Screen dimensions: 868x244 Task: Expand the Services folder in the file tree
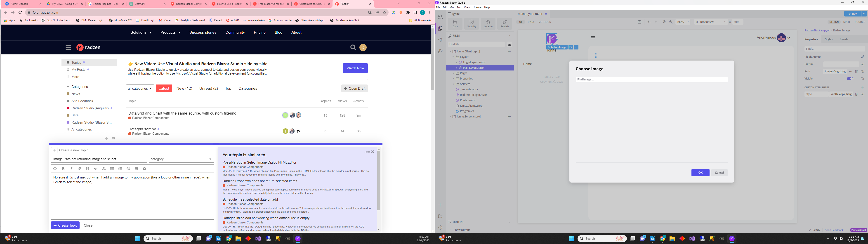pos(453,84)
